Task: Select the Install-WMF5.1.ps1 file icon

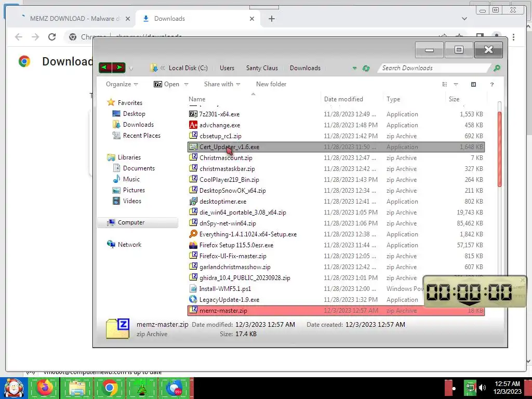Action: [x=193, y=289]
